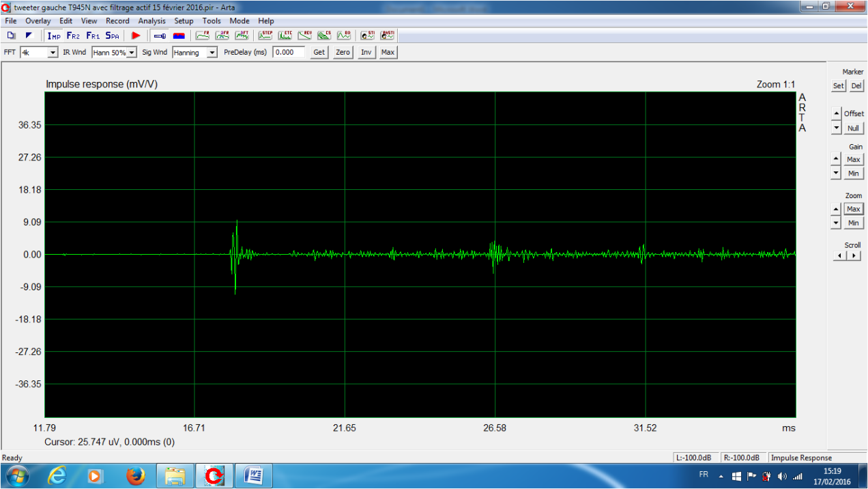
Task: Open the STI speech intelligibility icon
Action: (368, 36)
